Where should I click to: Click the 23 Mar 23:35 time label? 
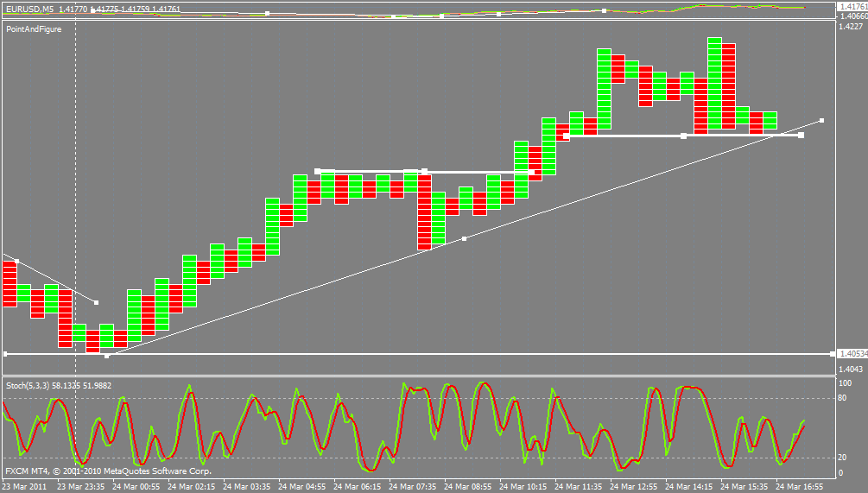pos(81,487)
